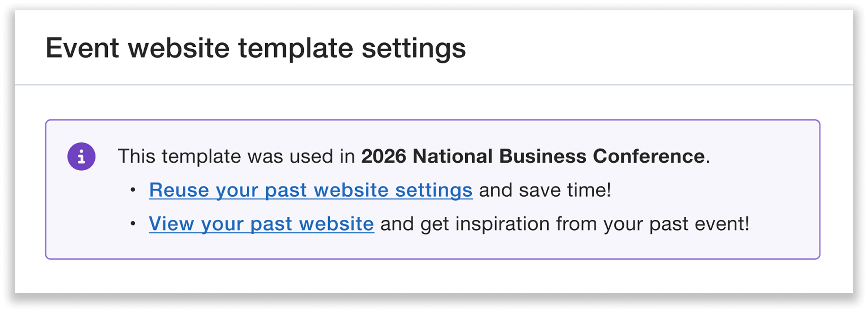Click the 'i' symbol inside the circle
Viewport: 868px width, 312px height.
pos(81,155)
